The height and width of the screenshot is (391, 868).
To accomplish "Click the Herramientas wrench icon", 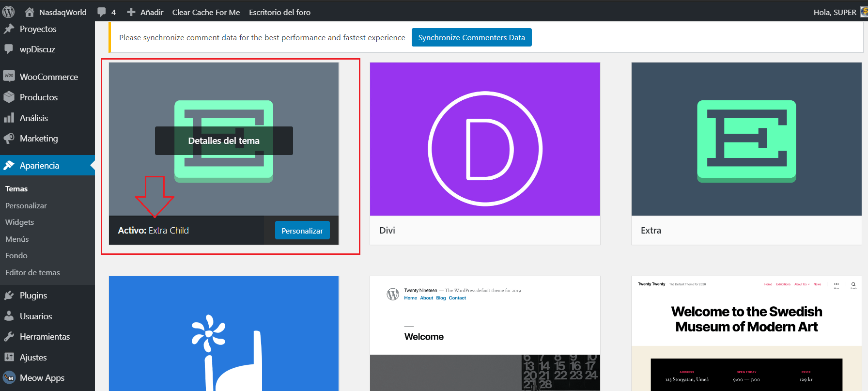I will click(9, 337).
